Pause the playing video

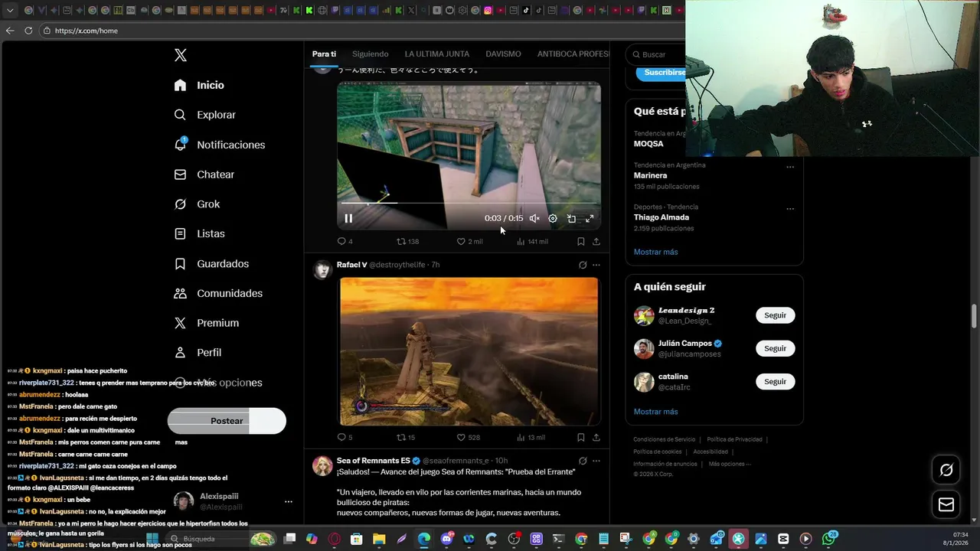[348, 218]
